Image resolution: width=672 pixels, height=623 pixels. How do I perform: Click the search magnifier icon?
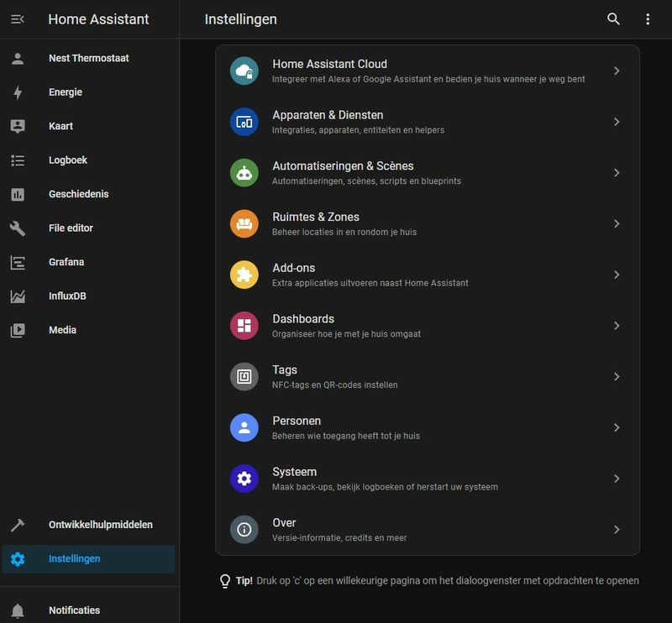coord(613,19)
